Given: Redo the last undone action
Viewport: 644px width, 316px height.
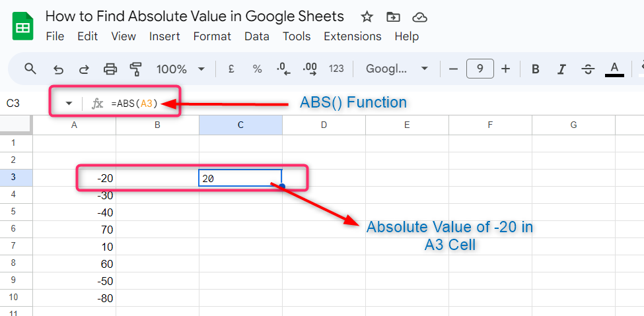Looking at the screenshot, I should coord(84,69).
